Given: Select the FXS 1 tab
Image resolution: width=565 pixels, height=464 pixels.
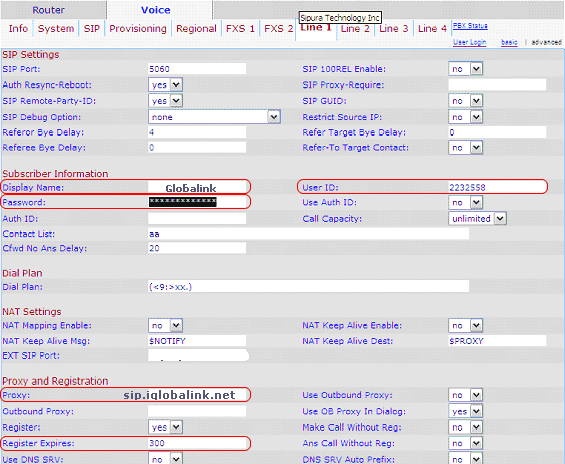Looking at the screenshot, I should tap(240, 29).
